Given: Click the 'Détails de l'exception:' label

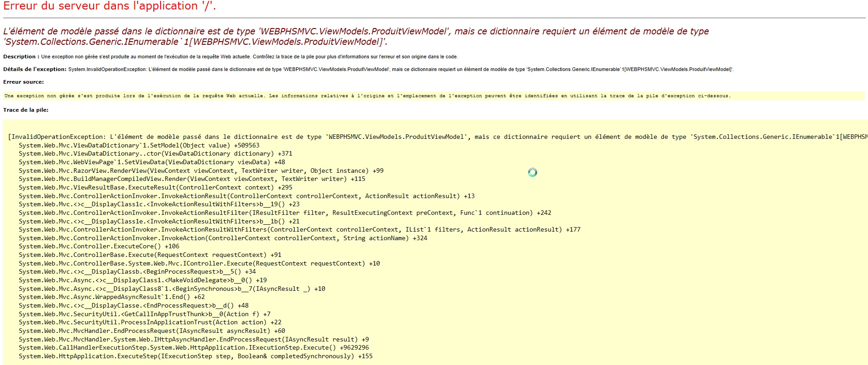Looking at the screenshot, I should (x=35, y=69).
